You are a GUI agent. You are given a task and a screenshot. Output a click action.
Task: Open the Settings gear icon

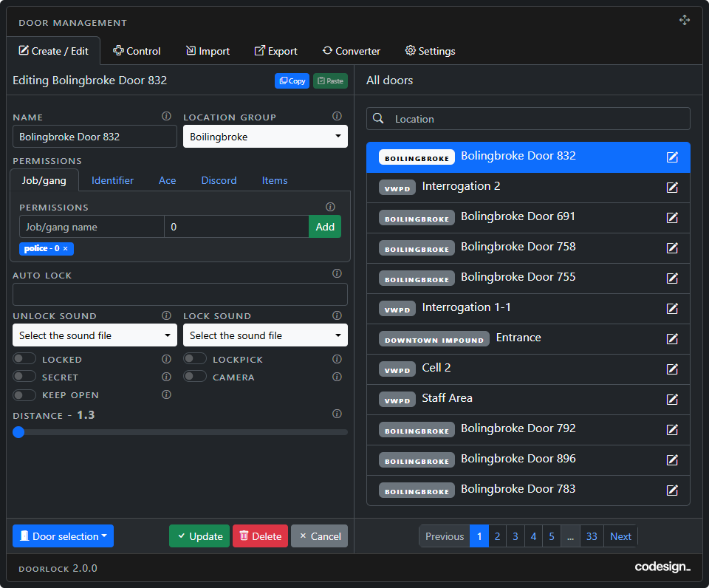pyautogui.click(x=410, y=51)
